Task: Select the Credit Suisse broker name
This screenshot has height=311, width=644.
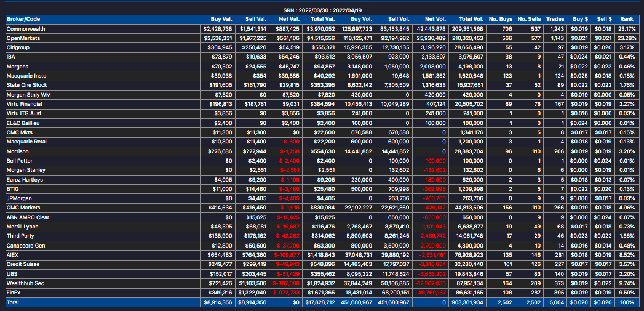Action: (x=23, y=264)
